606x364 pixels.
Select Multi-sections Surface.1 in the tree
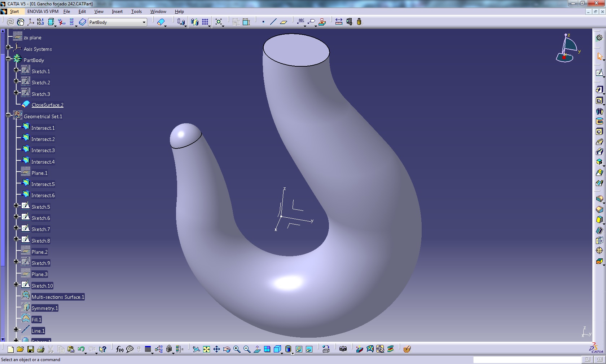click(x=58, y=297)
